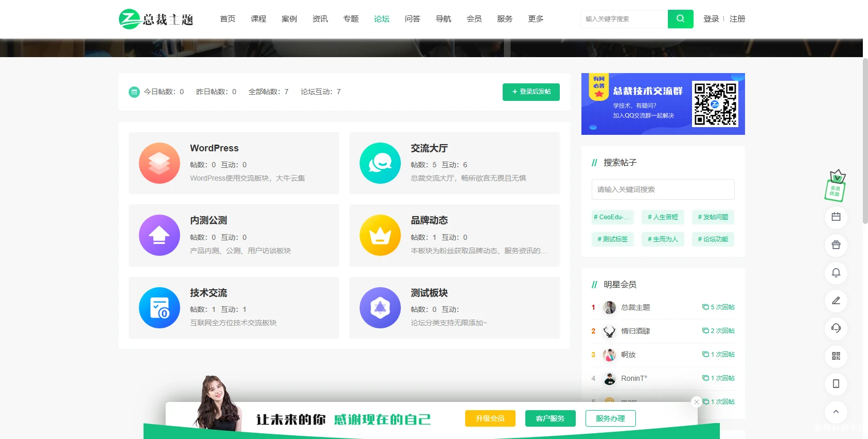868x439 pixels.
Task: Scan the QQ group QR code image
Action: tap(715, 104)
